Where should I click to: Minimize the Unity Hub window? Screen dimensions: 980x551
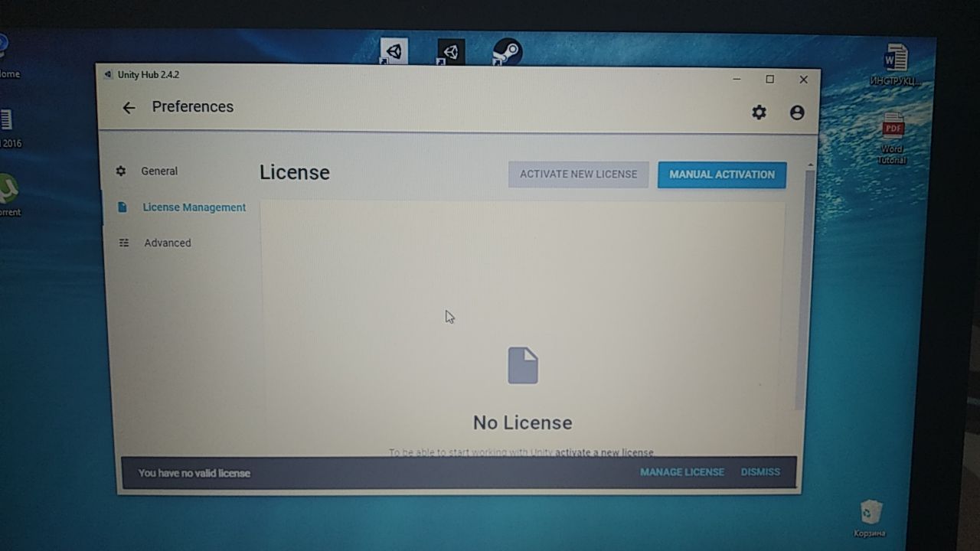pyautogui.click(x=737, y=79)
